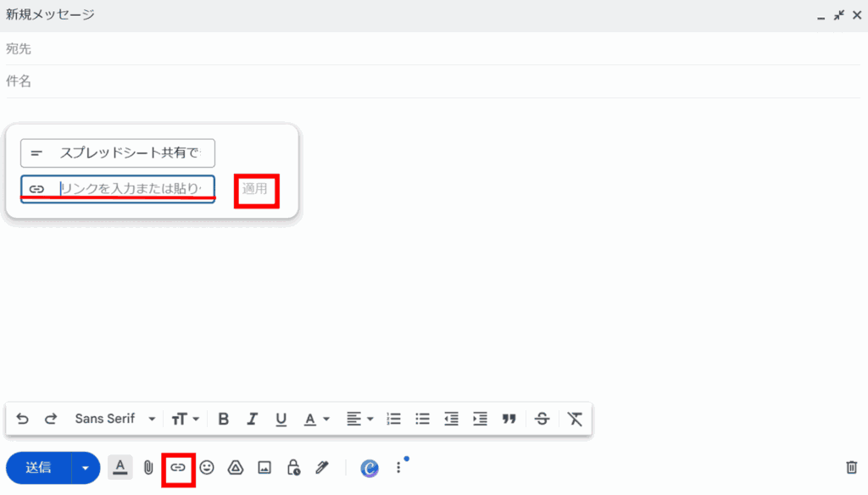Open the more options three-dot menu
This screenshot has height=495, width=868.
[x=398, y=468]
